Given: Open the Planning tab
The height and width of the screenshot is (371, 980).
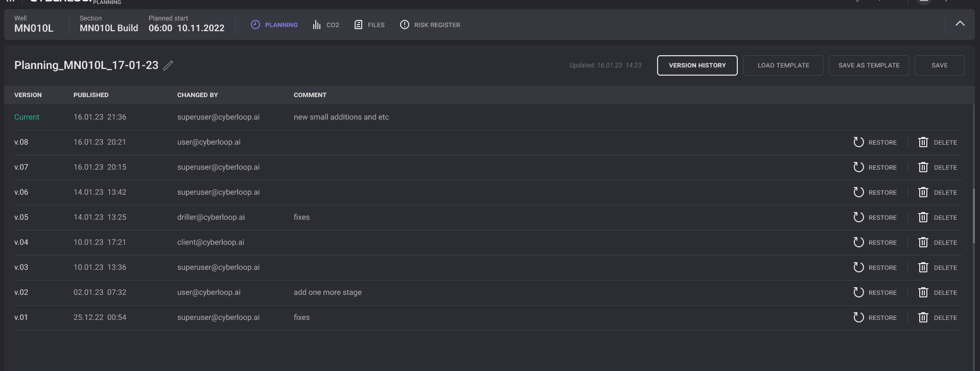Looking at the screenshot, I should (x=275, y=25).
